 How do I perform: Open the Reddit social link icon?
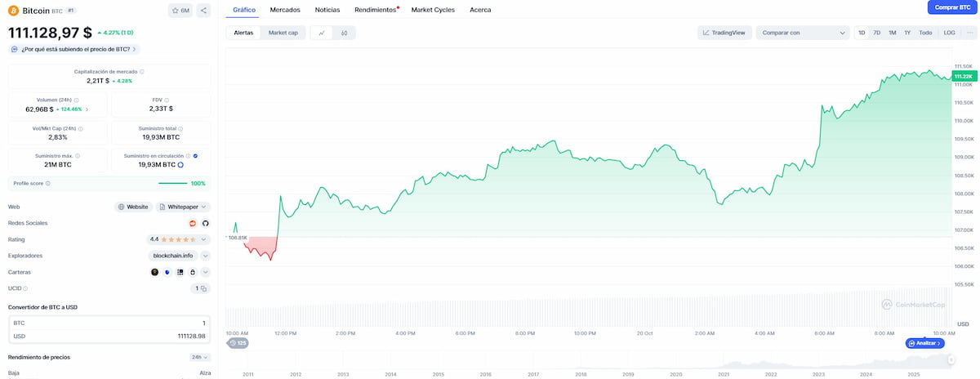pyautogui.click(x=193, y=223)
